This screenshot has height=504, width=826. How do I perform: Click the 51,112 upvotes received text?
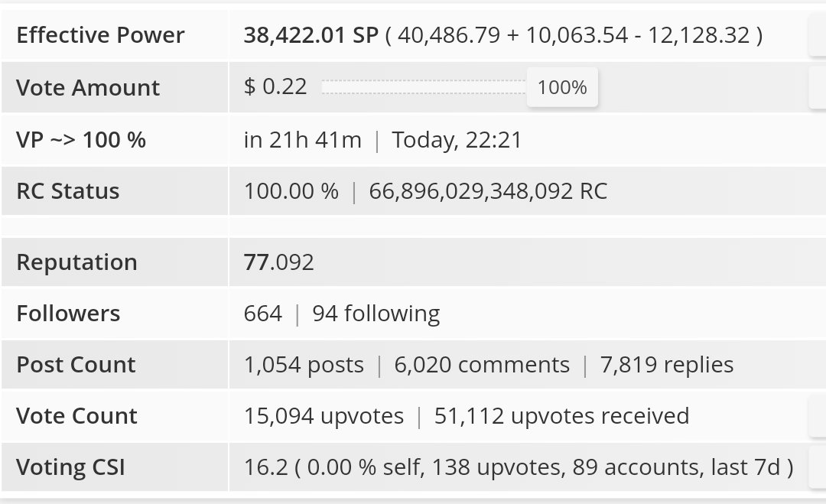tap(561, 416)
